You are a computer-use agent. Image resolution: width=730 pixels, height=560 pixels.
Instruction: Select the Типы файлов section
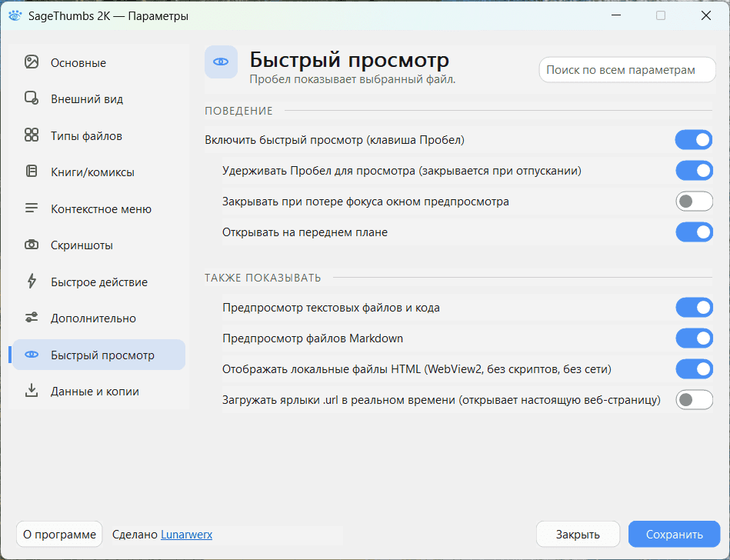[98, 135]
